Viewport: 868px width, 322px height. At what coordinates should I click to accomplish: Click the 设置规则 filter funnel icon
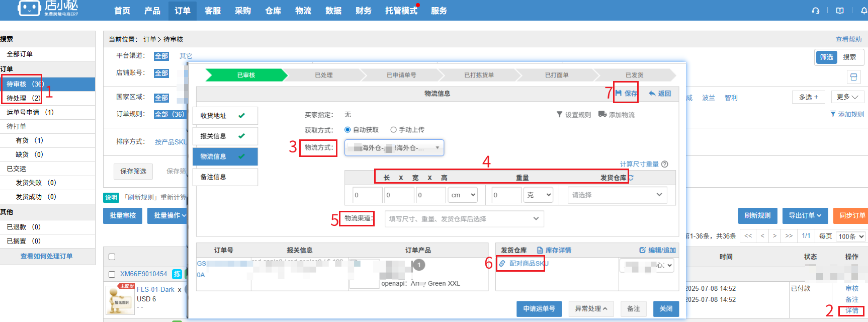point(559,115)
